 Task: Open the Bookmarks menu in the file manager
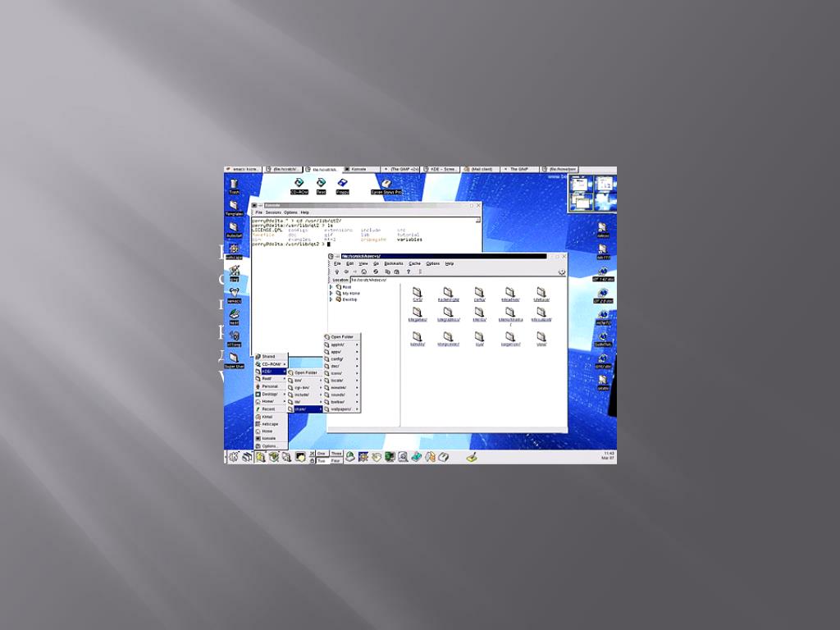pyautogui.click(x=394, y=263)
